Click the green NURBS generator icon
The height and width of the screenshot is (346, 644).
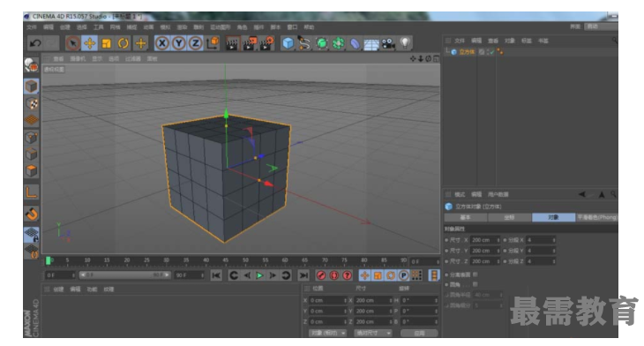point(322,43)
